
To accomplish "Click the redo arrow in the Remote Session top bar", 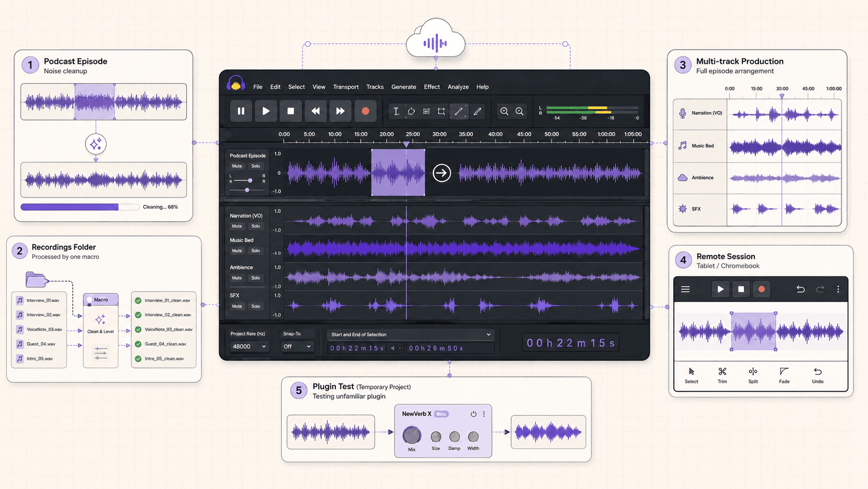I will [x=820, y=289].
